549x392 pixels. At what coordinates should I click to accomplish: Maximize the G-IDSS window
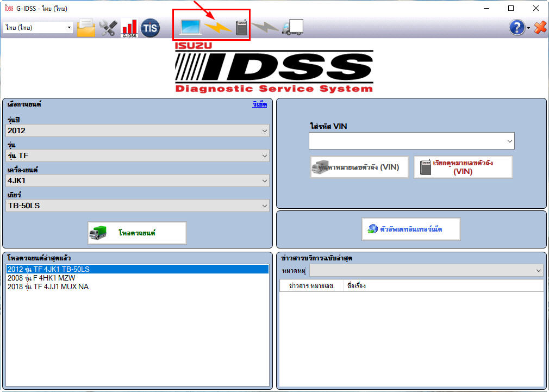pyautogui.click(x=511, y=8)
